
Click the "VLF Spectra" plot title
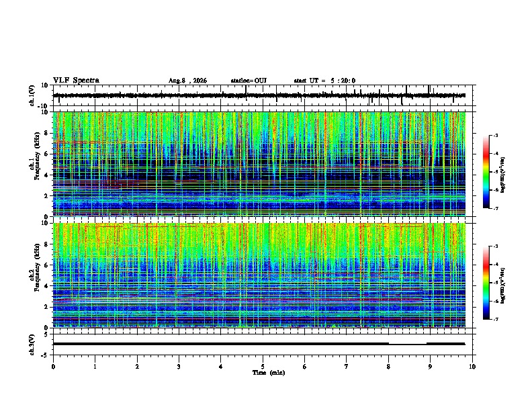coord(76,80)
